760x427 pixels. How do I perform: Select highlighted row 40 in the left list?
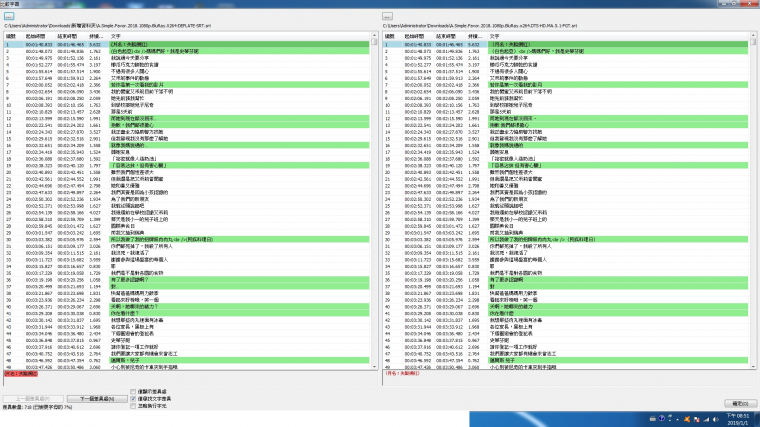pos(187,307)
